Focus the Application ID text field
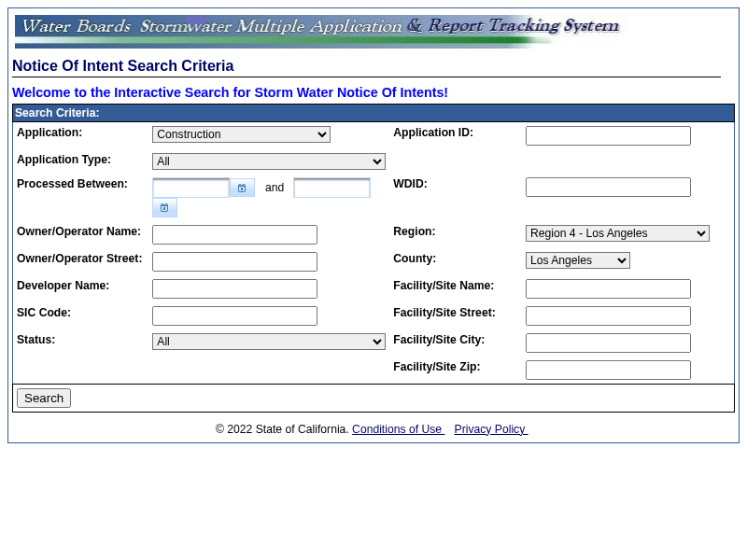747x560 pixels. [x=608, y=136]
